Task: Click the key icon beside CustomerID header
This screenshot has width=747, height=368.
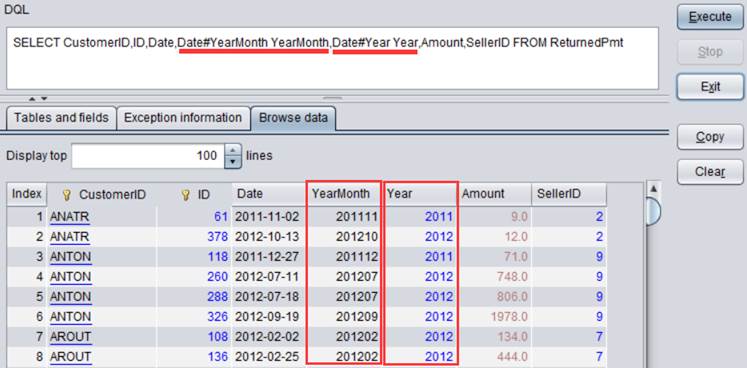Action: click(67, 194)
